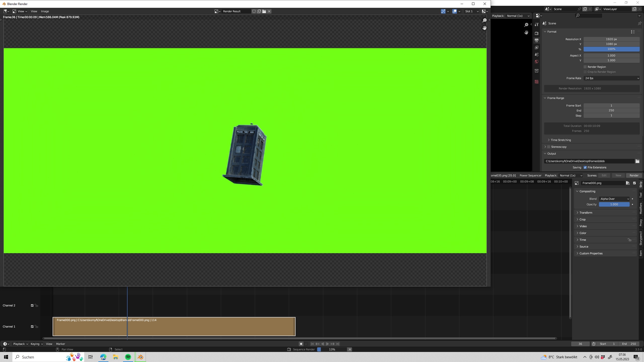Open the Output properties tab icon
This screenshot has width=644, height=362.
(537, 40)
